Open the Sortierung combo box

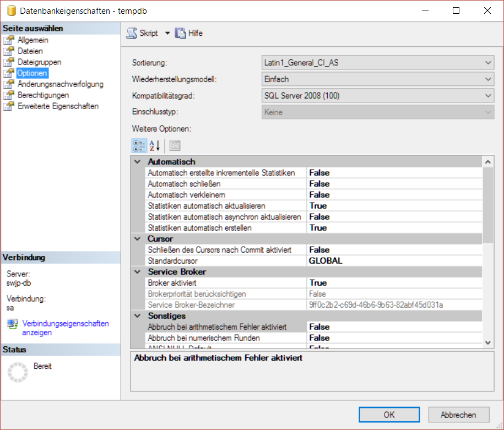pyautogui.click(x=488, y=63)
